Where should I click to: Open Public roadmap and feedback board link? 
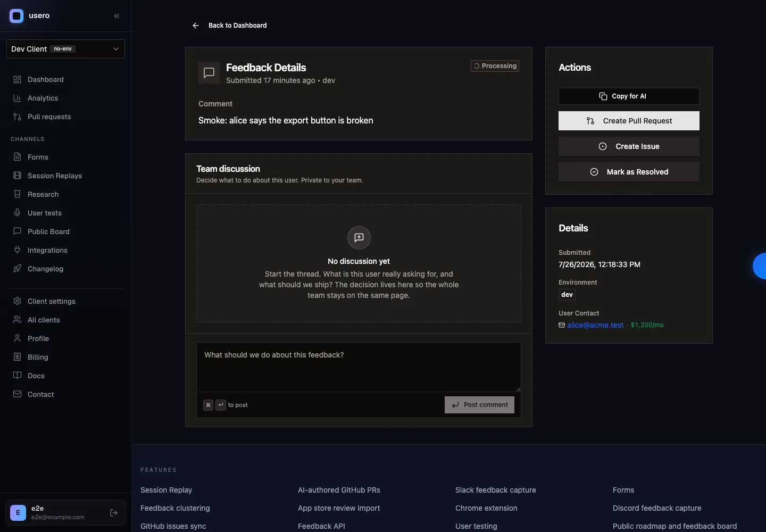(x=675, y=526)
